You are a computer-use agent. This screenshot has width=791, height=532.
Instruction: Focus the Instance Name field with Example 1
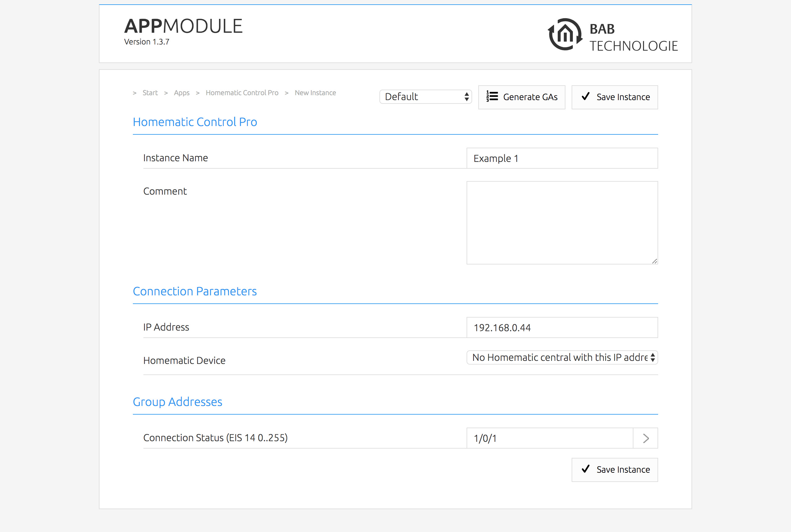click(562, 158)
